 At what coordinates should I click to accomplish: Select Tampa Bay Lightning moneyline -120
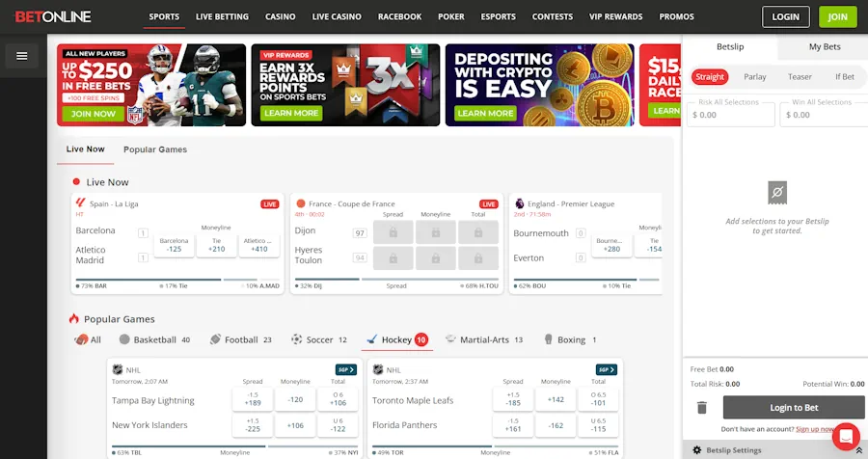coord(295,399)
